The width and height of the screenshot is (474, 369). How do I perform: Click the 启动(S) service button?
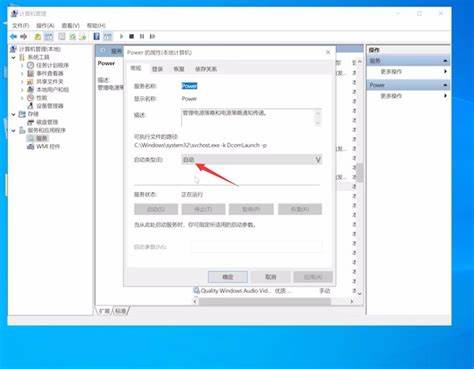(156, 209)
